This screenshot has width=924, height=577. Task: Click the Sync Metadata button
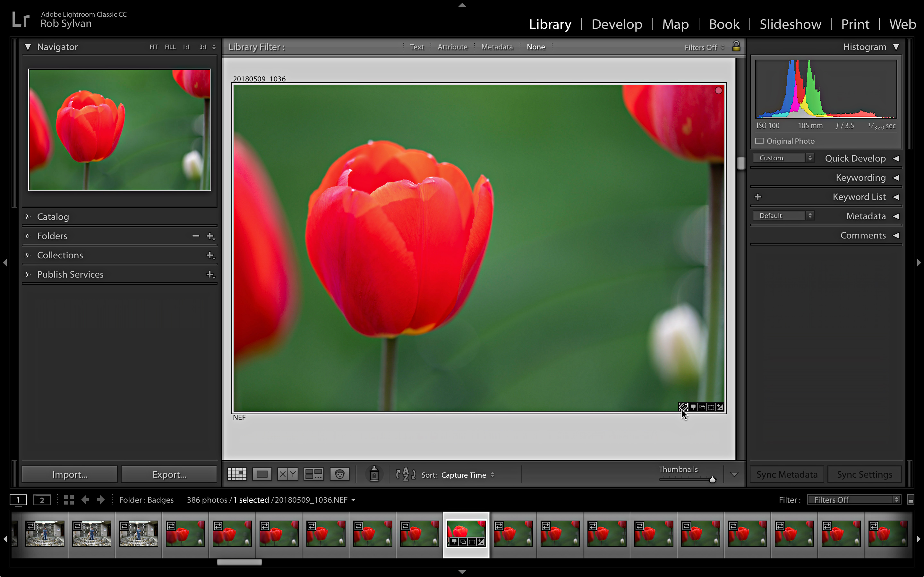(787, 474)
